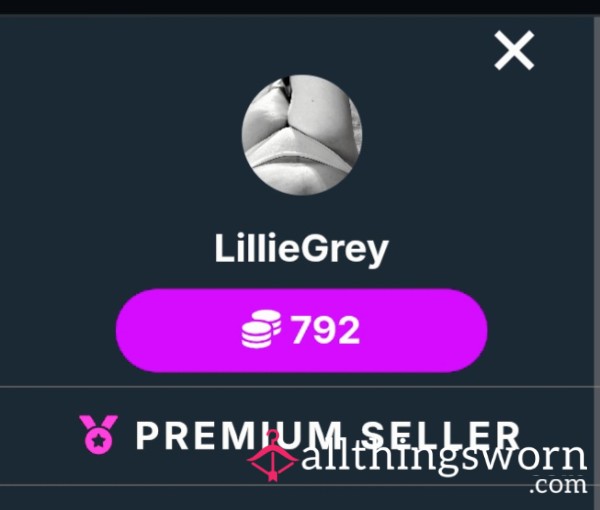Click the word SELLER in the badge row
This screenshot has height=510, width=600.
[440, 435]
